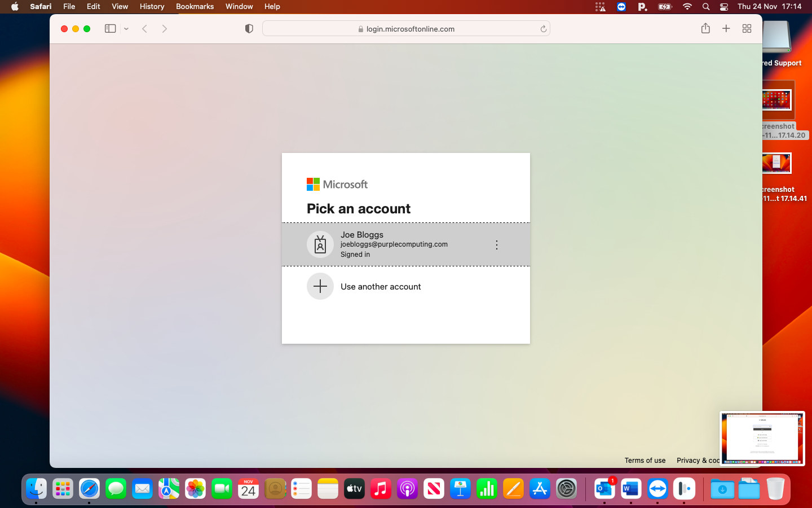Open the History menu
Viewport: 812px width, 508px height.
coord(152,7)
